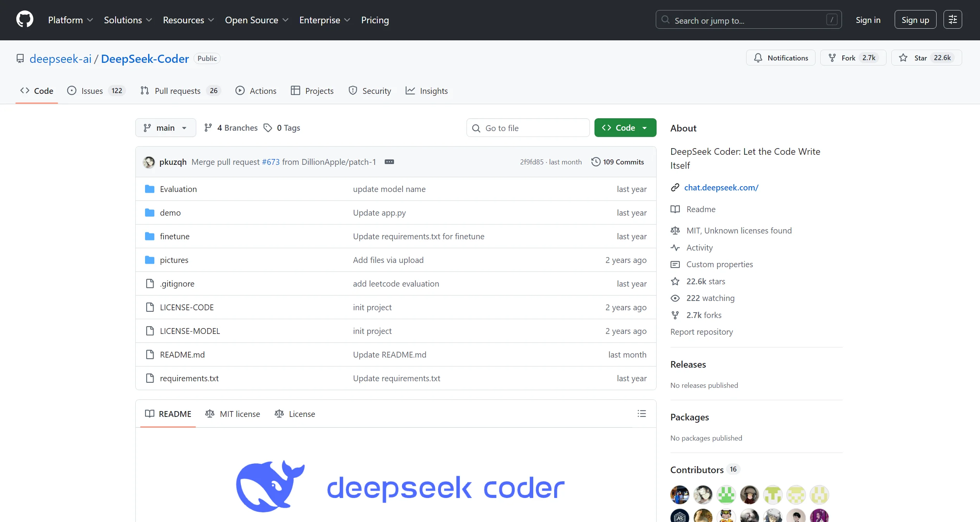
Task: Open the pictures folder icon
Action: (149, 260)
